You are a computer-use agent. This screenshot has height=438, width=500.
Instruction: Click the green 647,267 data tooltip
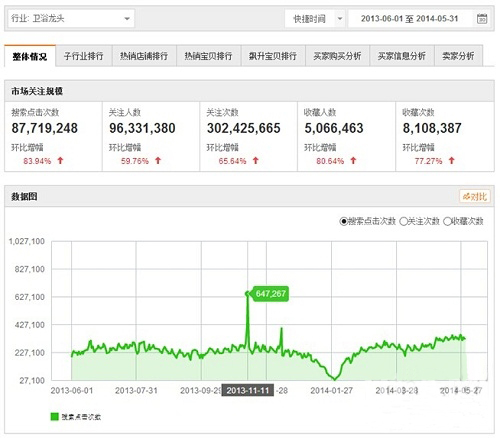[270, 294]
